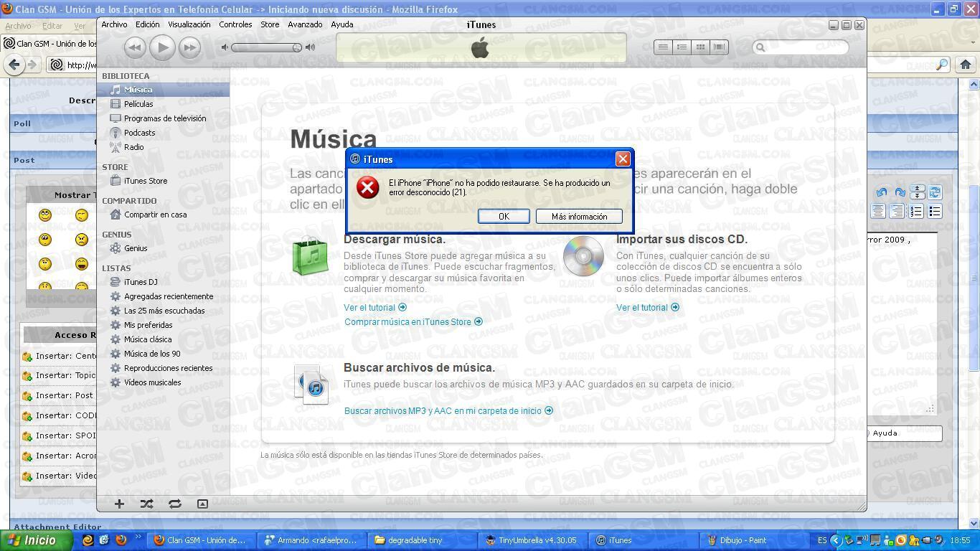
Task: Click the iTunes play button
Action: 162,47
